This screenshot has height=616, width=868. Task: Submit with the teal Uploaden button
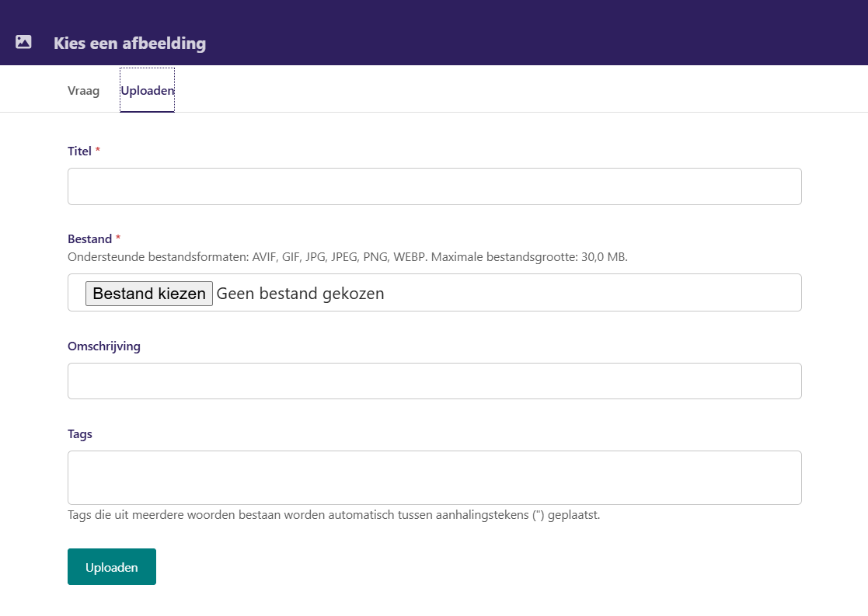coord(112,567)
